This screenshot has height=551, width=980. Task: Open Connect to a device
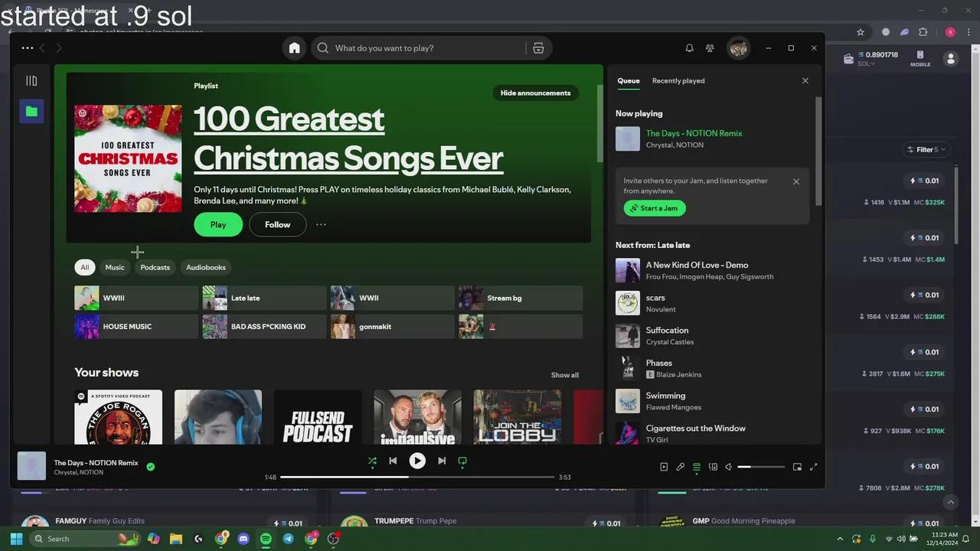point(713,467)
